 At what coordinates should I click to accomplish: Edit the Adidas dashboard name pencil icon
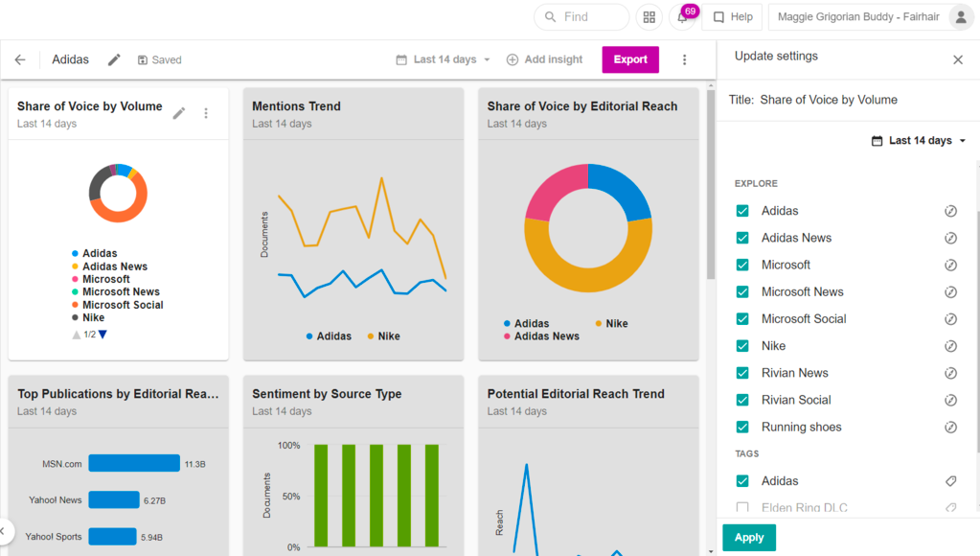(114, 59)
